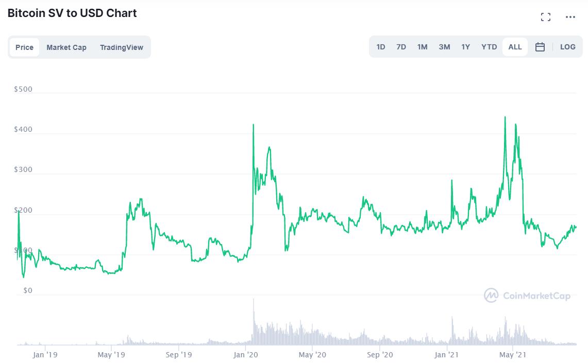Viewport: 588px width, 364px height.
Task: Select the 1D time range
Action: coord(380,46)
